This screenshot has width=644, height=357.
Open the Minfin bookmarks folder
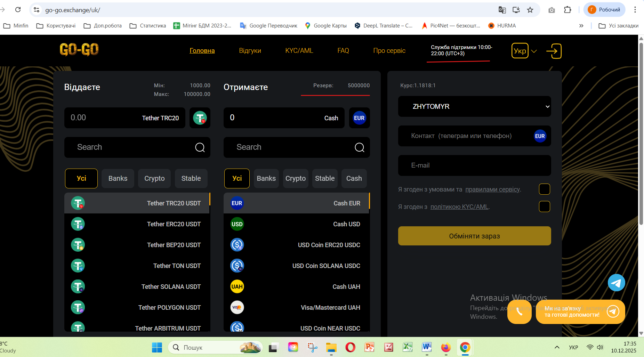tap(16, 26)
